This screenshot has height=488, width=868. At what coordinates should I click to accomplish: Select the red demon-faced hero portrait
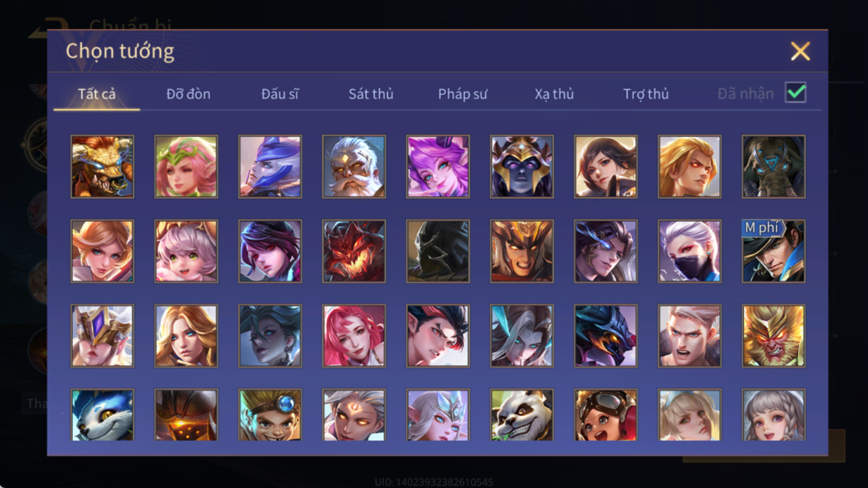tap(354, 251)
